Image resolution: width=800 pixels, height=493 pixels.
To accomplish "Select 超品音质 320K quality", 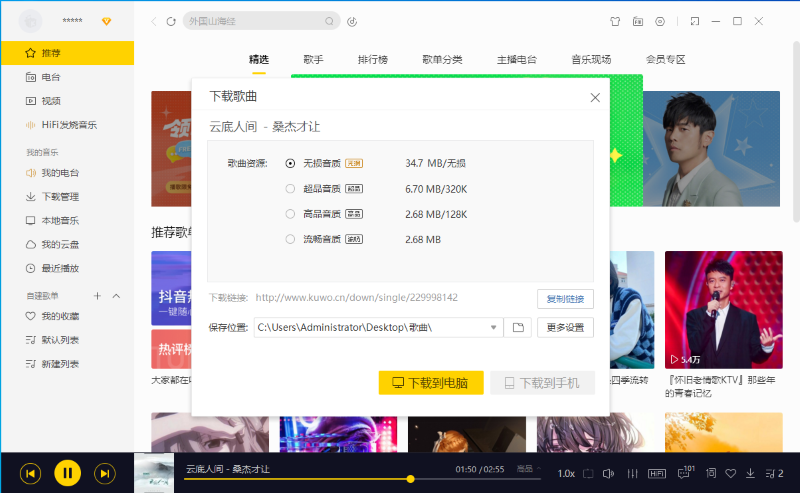I will tap(290, 189).
